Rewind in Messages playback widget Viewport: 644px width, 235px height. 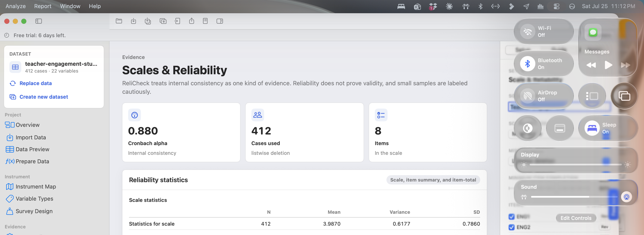pos(591,65)
